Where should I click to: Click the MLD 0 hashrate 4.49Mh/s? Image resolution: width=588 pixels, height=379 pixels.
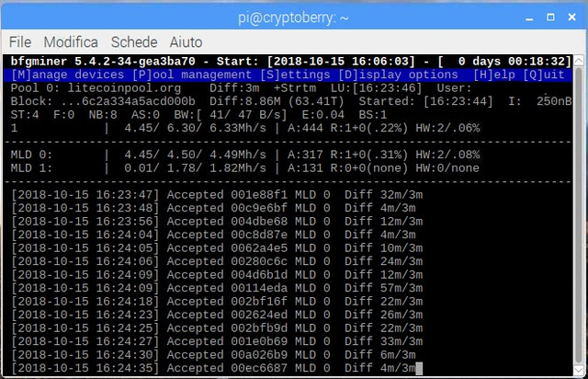point(238,155)
